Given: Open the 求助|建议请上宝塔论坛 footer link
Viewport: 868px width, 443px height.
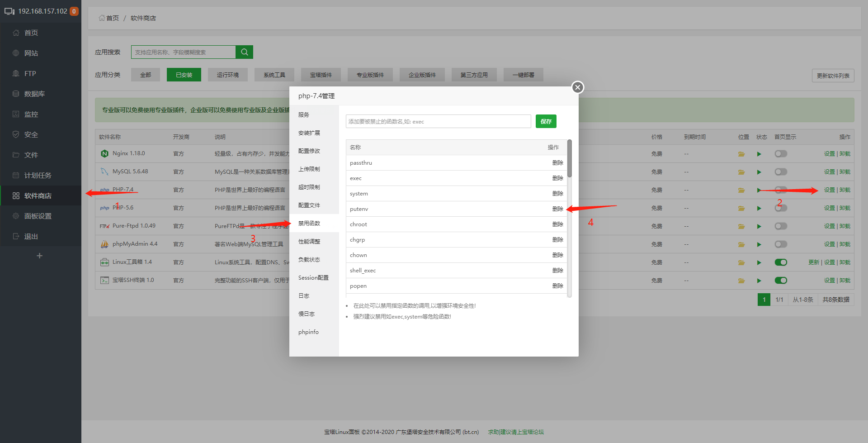Looking at the screenshot, I should pyautogui.click(x=516, y=432).
